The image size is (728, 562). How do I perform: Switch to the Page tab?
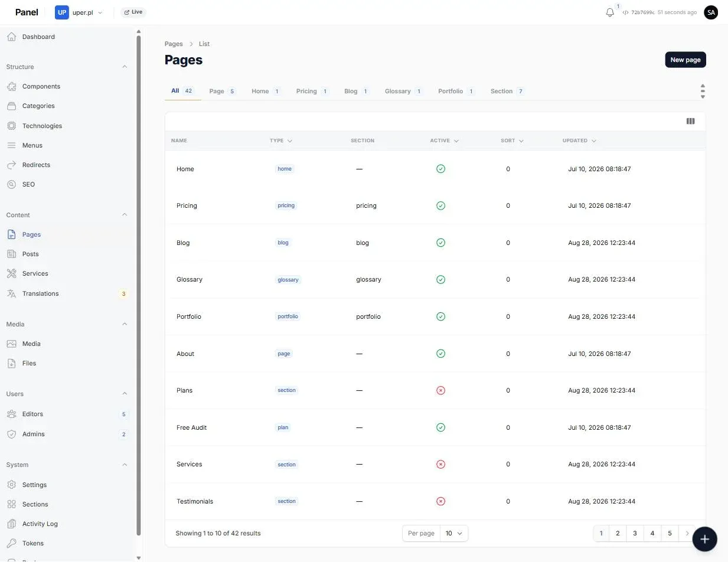click(x=223, y=91)
